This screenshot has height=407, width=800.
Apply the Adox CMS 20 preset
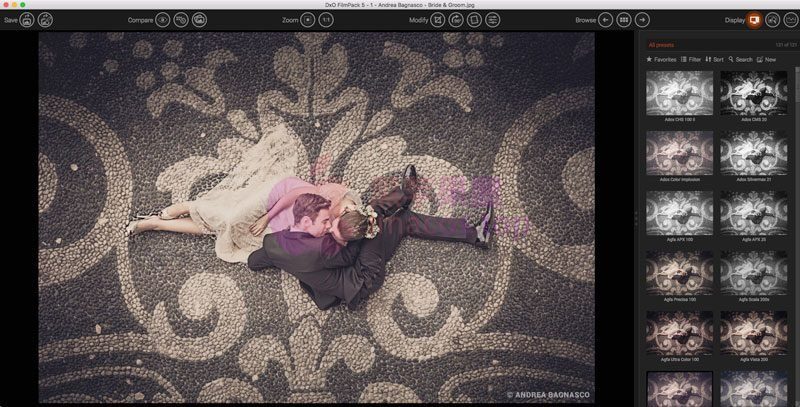pos(754,93)
